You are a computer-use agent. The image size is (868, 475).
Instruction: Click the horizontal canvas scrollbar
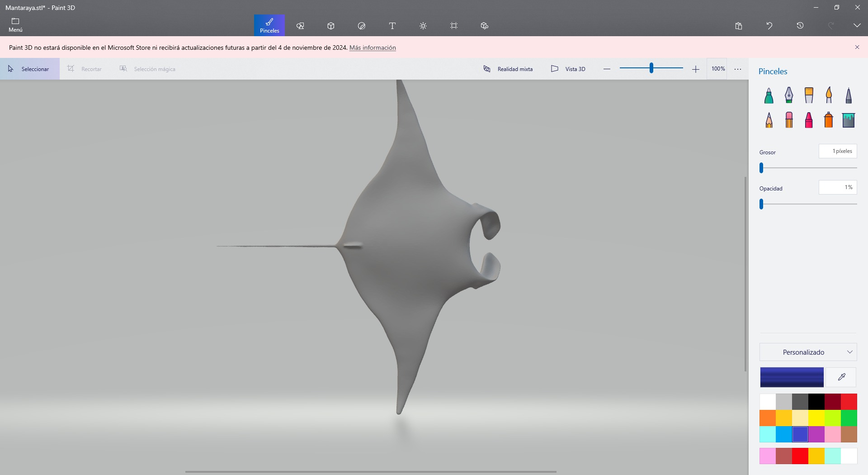tap(371, 472)
